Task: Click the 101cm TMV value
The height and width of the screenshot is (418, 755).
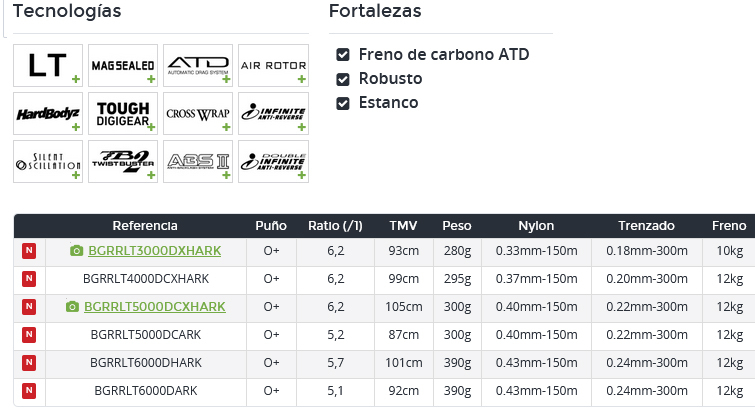Action: point(404,363)
